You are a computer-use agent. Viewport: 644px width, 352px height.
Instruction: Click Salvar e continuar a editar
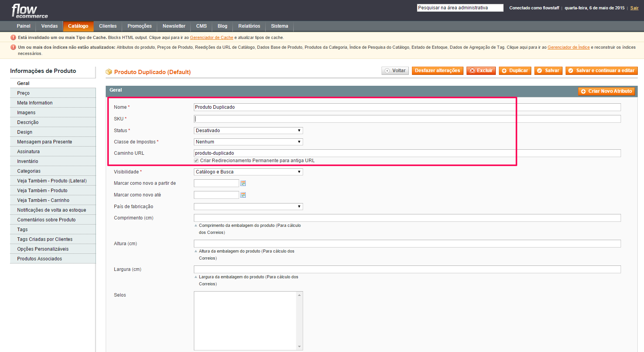point(601,71)
